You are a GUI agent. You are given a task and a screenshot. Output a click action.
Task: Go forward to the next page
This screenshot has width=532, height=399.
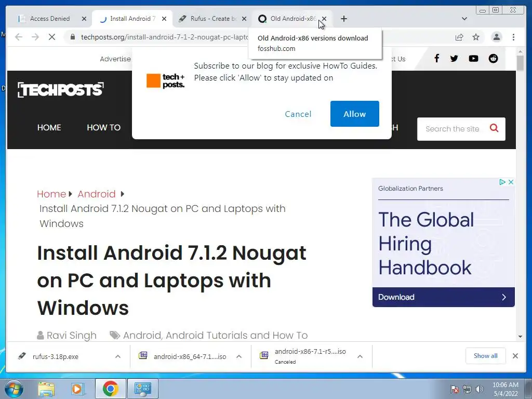pos(35,37)
